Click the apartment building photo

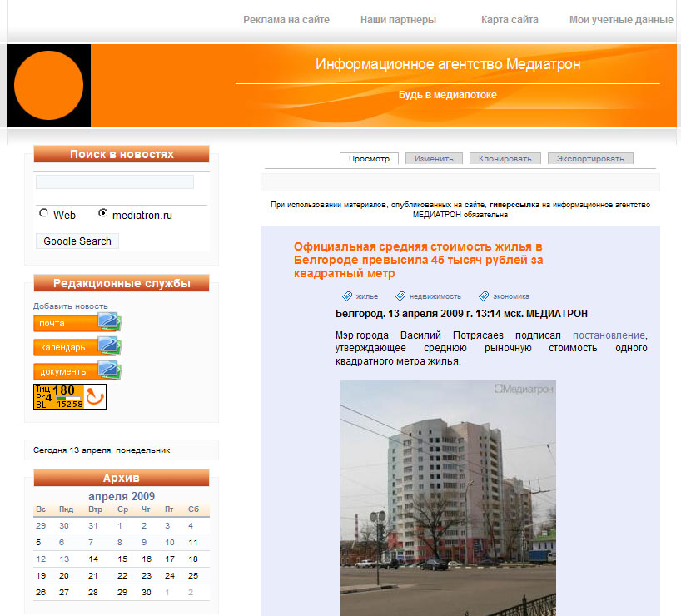(x=448, y=498)
